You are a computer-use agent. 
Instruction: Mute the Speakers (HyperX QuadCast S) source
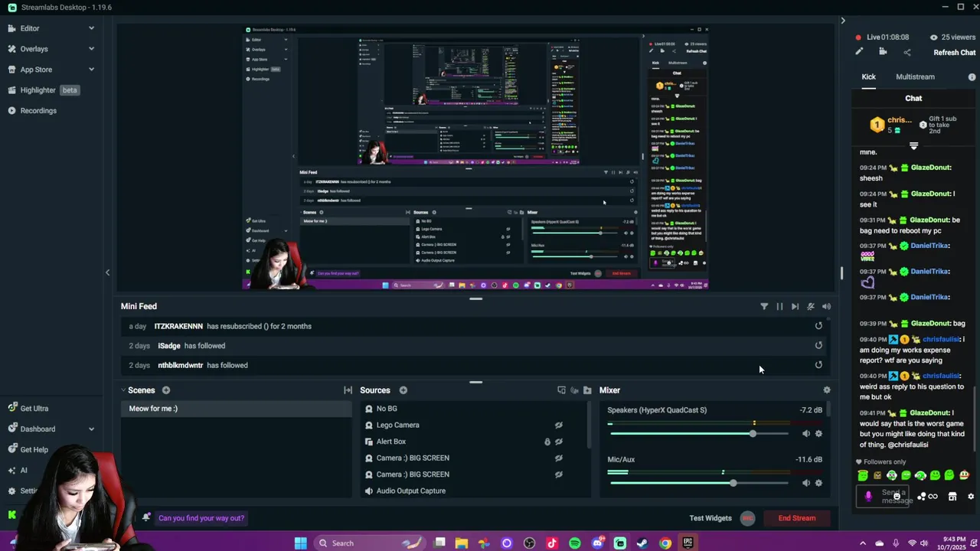(805, 434)
